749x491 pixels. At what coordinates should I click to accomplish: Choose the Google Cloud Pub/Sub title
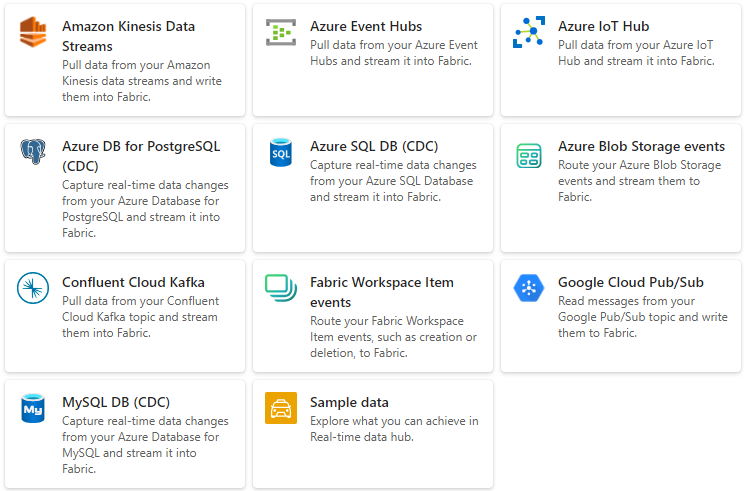point(631,282)
